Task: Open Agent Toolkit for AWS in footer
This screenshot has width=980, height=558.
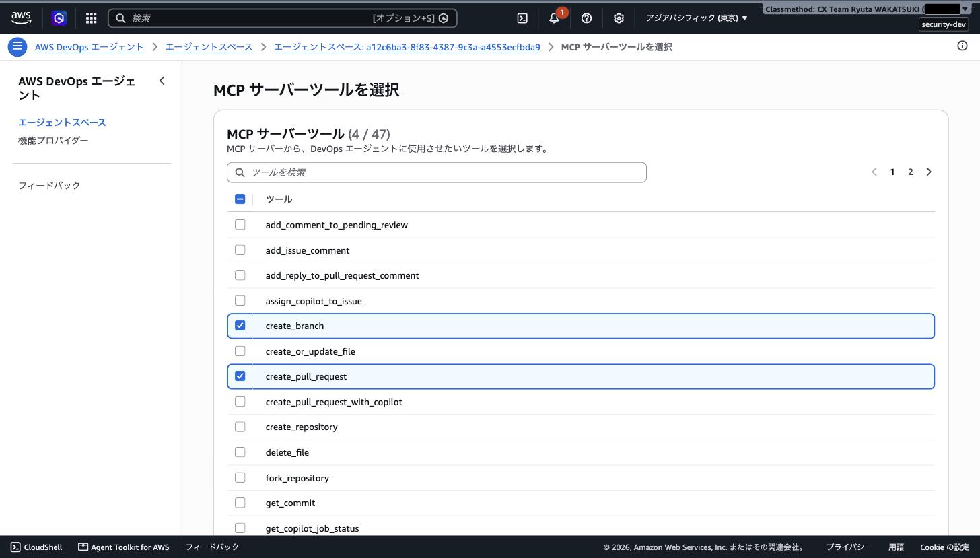Action: [124, 547]
